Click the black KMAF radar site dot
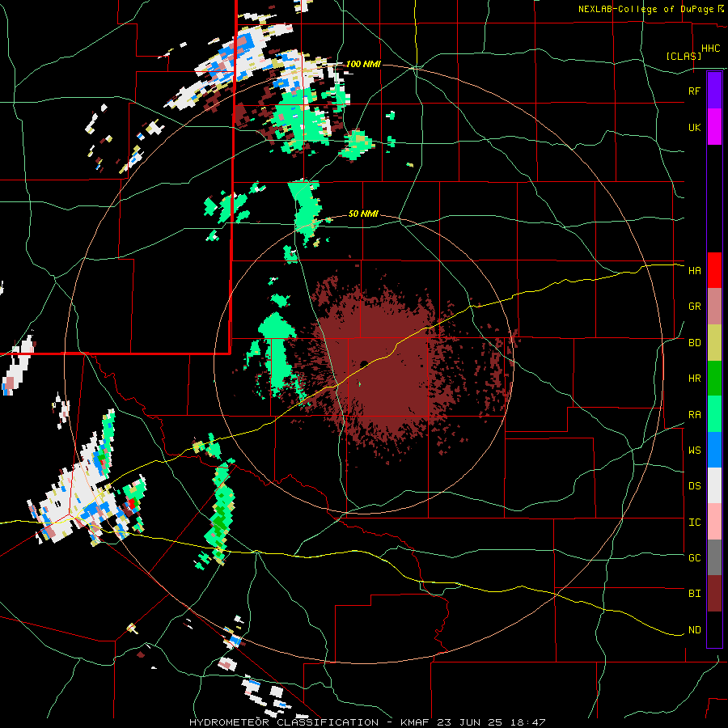Viewport: 728px width, 728px height. (x=364, y=363)
